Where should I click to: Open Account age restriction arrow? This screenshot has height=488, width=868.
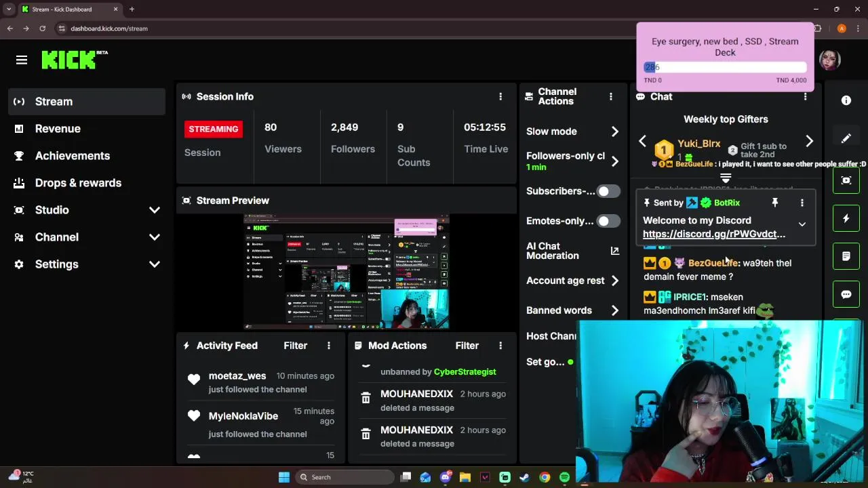pos(614,281)
